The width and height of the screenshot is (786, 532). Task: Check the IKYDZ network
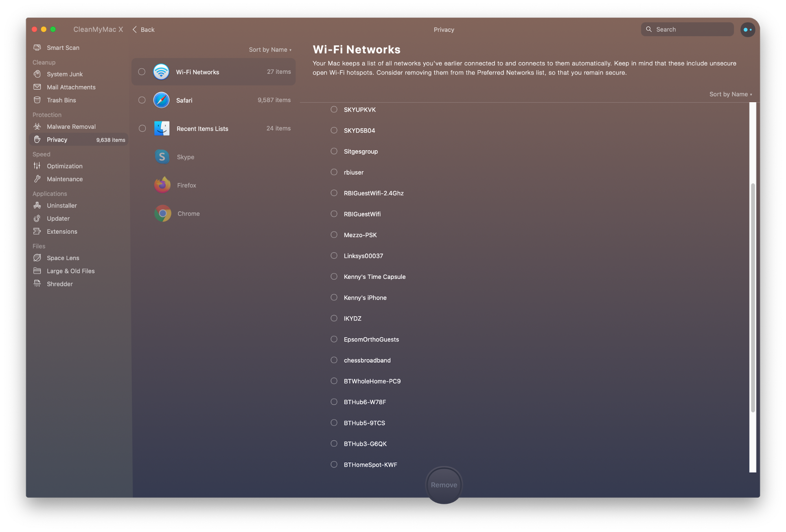click(x=334, y=318)
